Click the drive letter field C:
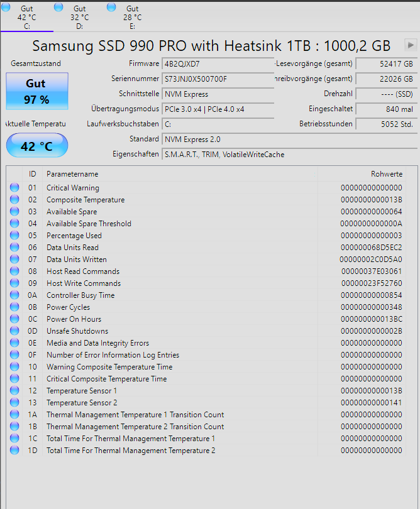This screenshot has height=509, width=420. pos(218,124)
